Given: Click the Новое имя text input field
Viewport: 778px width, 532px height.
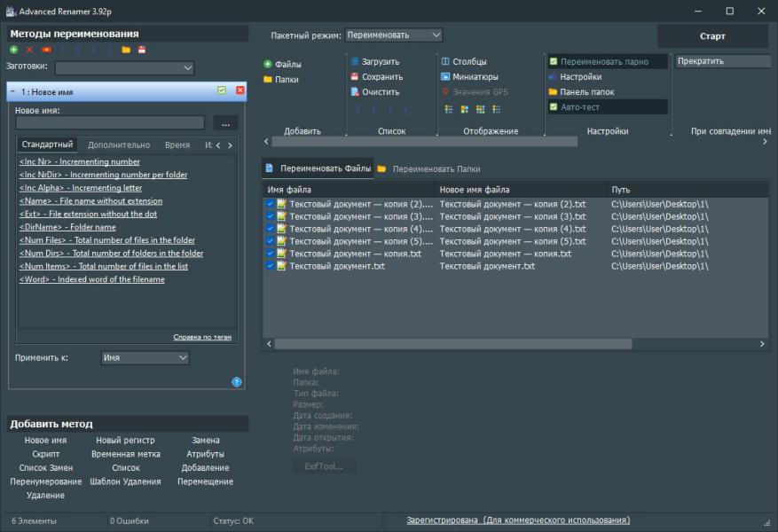Looking at the screenshot, I should tap(110, 123).
